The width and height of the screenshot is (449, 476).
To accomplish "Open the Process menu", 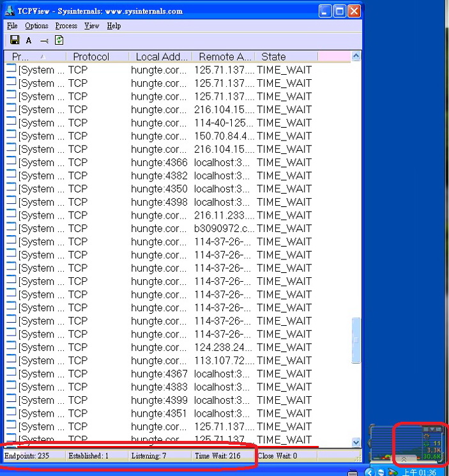I will [66, 26].
